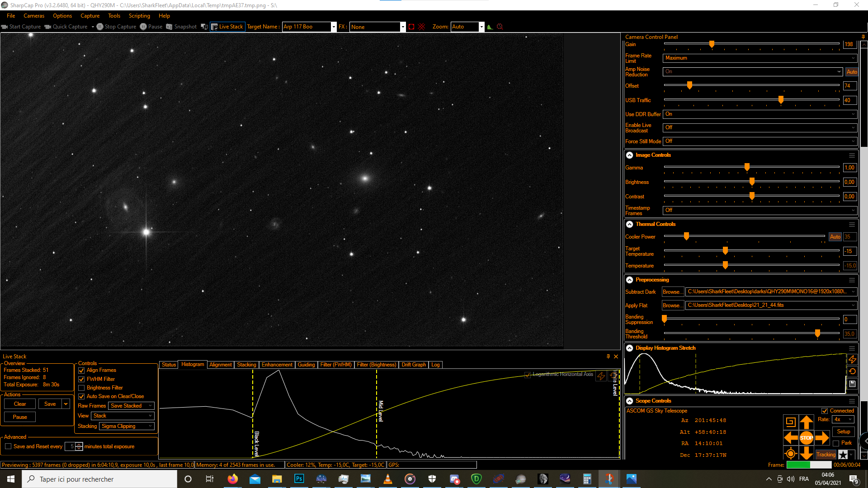This screenshot has height=488, width=868.
Task: Switch to the Drift Graph tab
Action: pos(414,365)
